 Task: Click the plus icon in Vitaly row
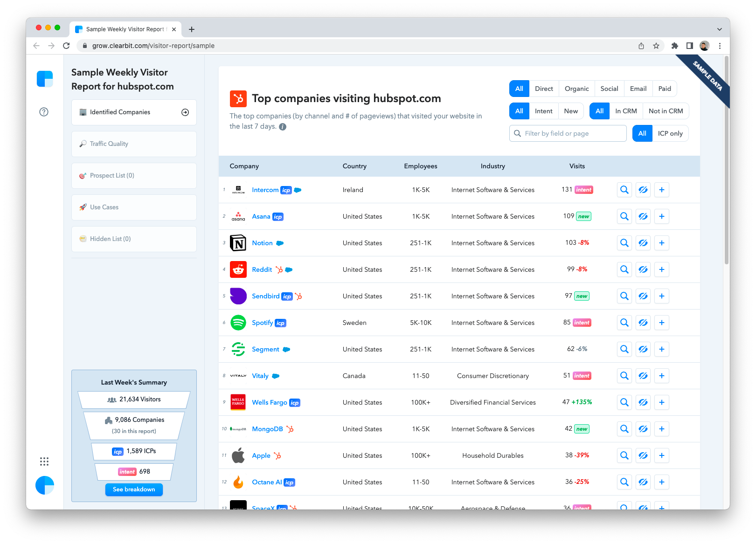[x=662, y=376]
